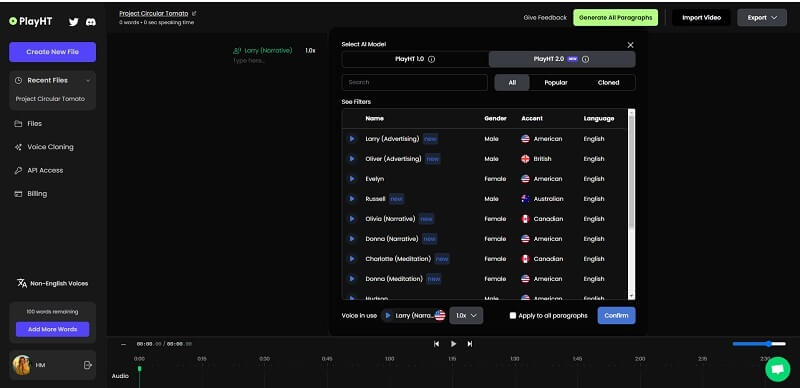Click the Project Circular Tomato title
Image resolution: width=800 pixels, height=388 pixels.
pyautogui.click(x=154, y=13)
